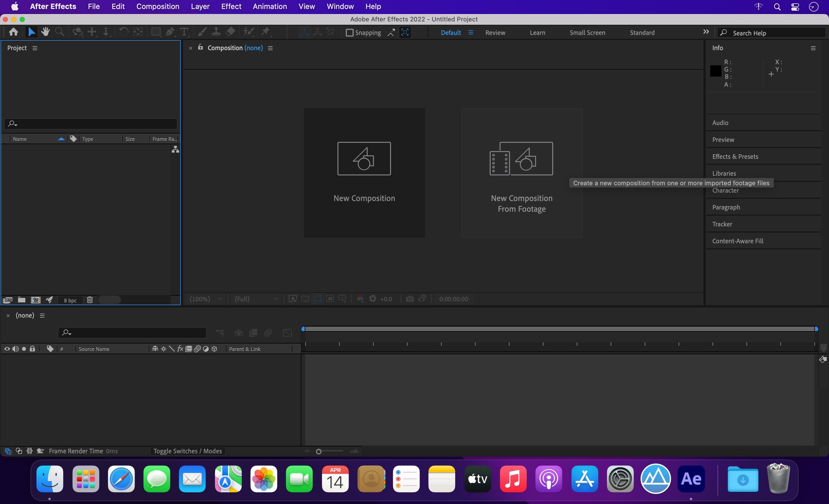Viewport: 829px width, 504px height.
Task: Click the Effect menu item
Action: 231,6
